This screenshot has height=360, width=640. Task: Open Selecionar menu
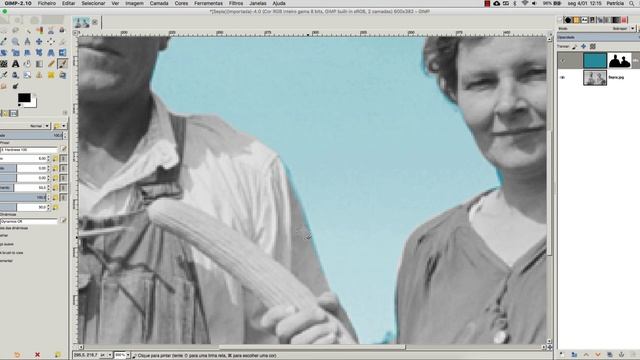tap(93, 3)
